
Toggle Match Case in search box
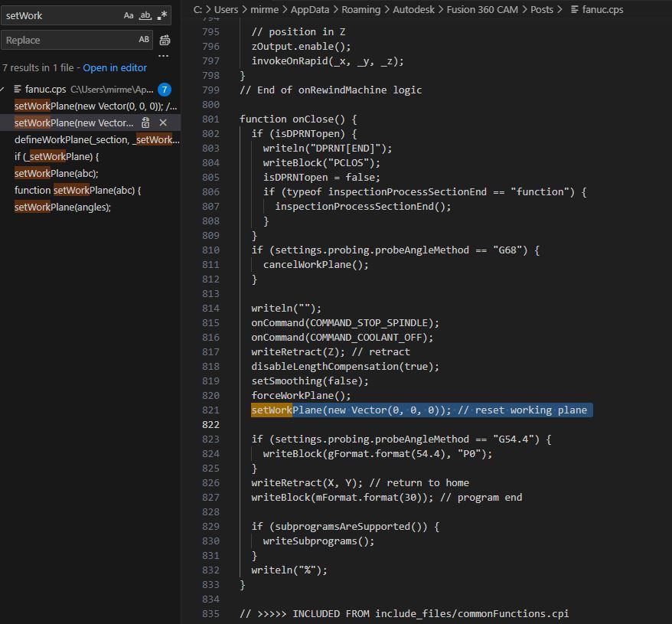129,15
